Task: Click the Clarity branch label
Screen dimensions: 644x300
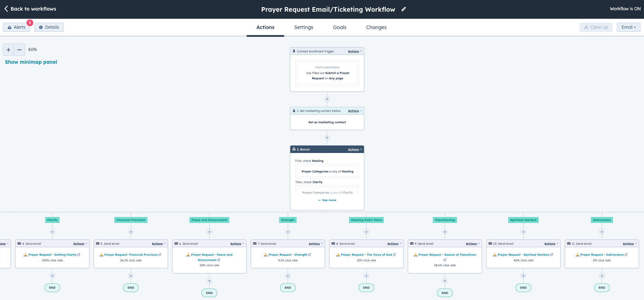Action: [x=52, y=220]
